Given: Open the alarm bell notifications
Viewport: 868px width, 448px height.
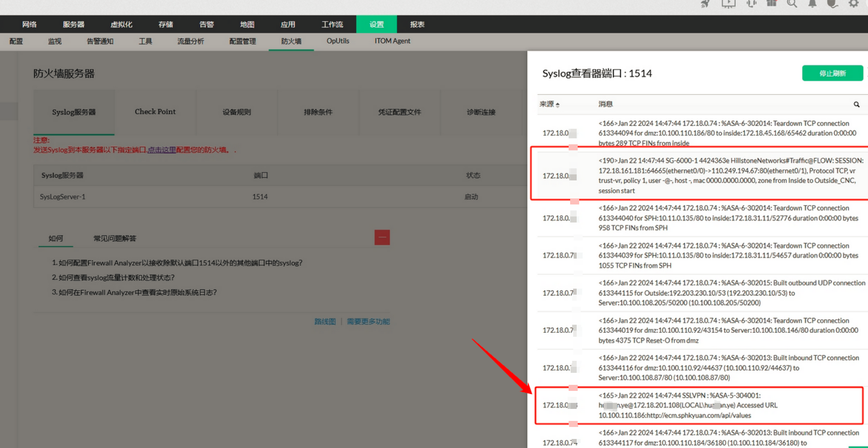Looking at the screenshot, I should [x=812, y=4].
